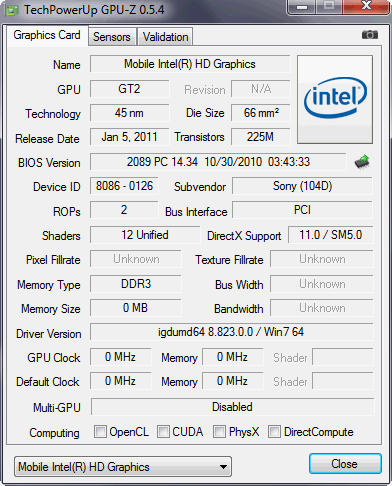Click the Bandwidth Unknown field

click(322, 308)
